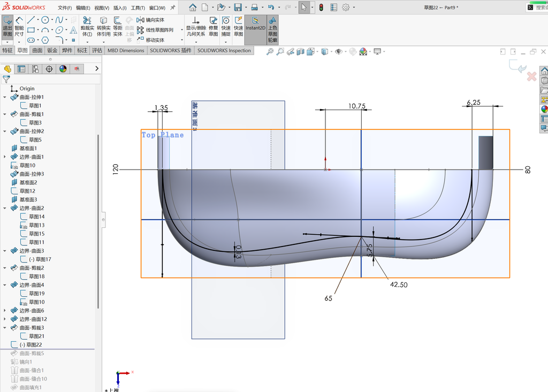Toggle 上色草图轮廓 shaded sketch contours

(x=272, y=29)
